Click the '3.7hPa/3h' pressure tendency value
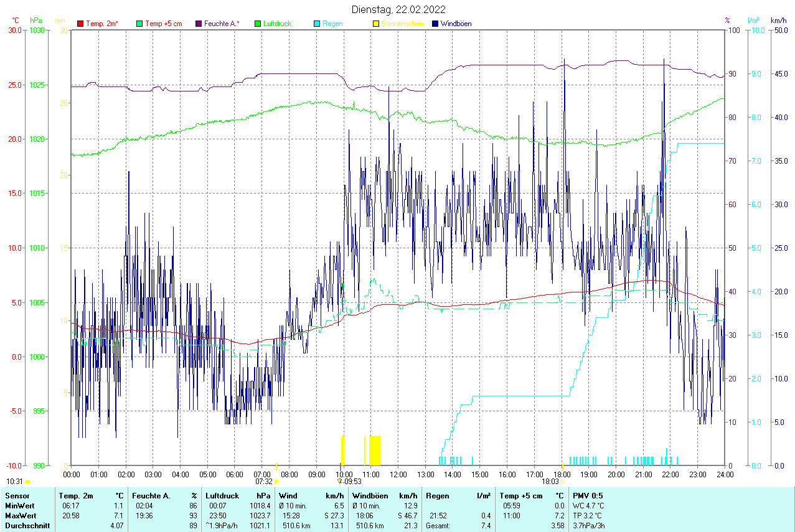Screen dimensions: 795x532 point(588,526)
